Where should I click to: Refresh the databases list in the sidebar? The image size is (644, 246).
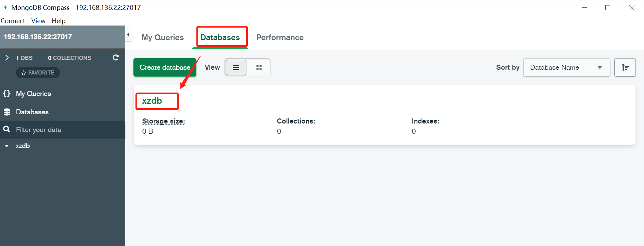pyautogui.click(x=116, y=58)
